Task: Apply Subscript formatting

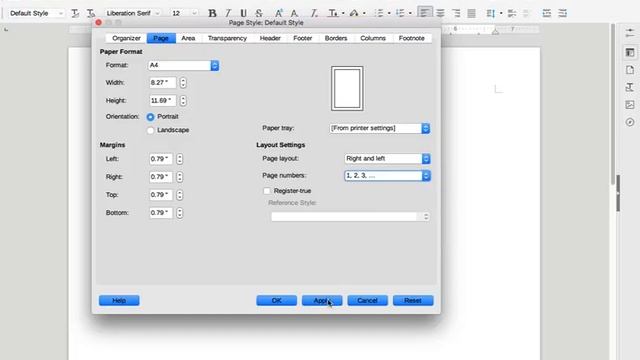Action: (294, 13)
